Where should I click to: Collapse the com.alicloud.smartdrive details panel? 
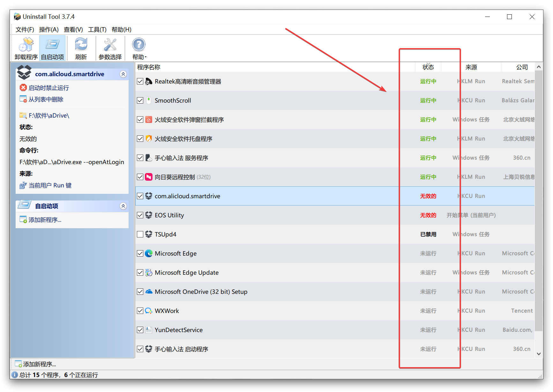[x=123, y=74]
